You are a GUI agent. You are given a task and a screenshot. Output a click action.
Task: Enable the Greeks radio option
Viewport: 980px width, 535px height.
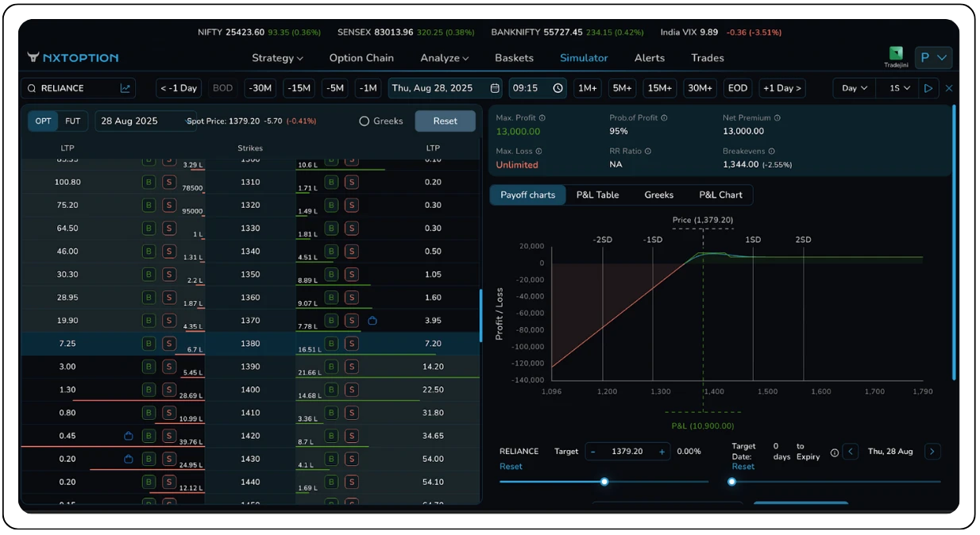coord(365,121)
